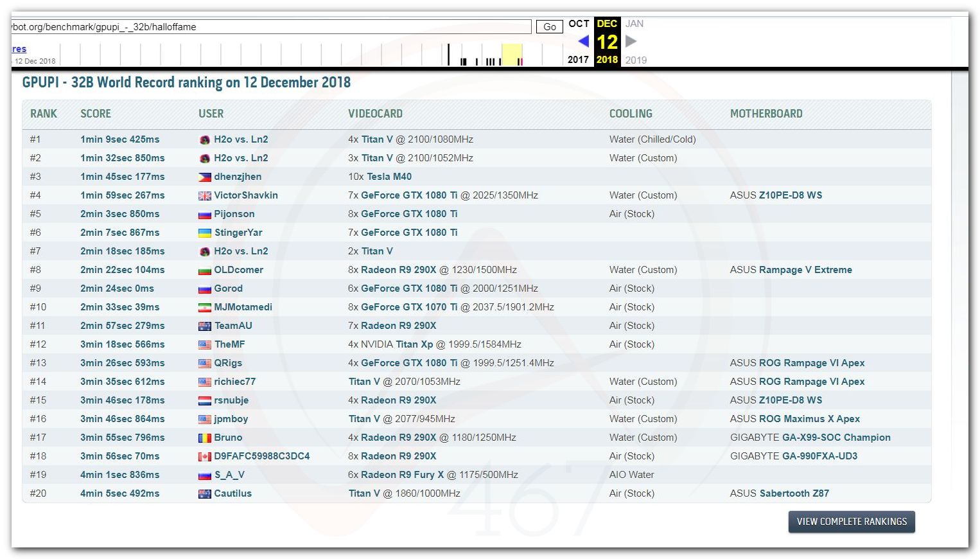Open user profile dhenzjhen
980x559 pixels.
point(238,177)
